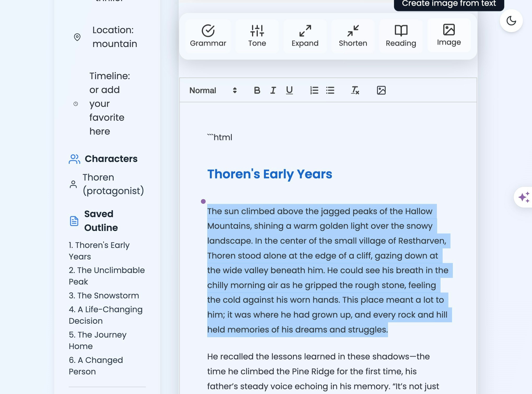532x394 pixels.
Task: Open outline item The Unclimbable Peak
Action: [x=107, y=276]
